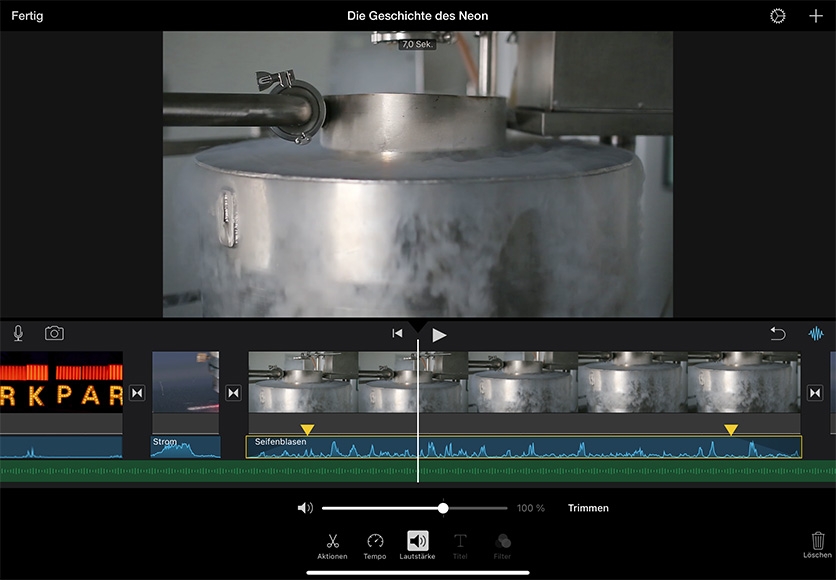Open transition after the PARK sign clip
836x580 pixels.
tap(137, 393)
